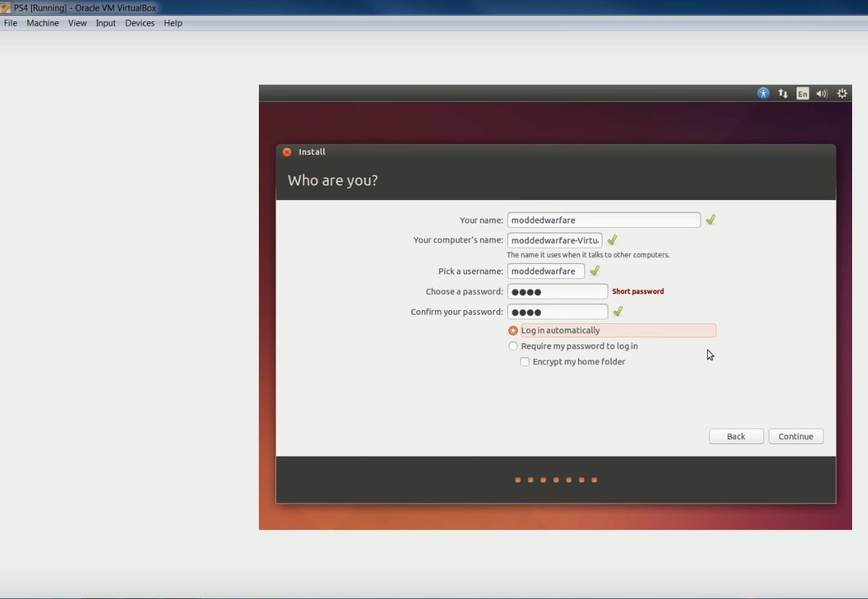Click the checkmark beside Confirm your password
Image resolution: width=868 pixels, height=599 pixels.
coord(618,311)
